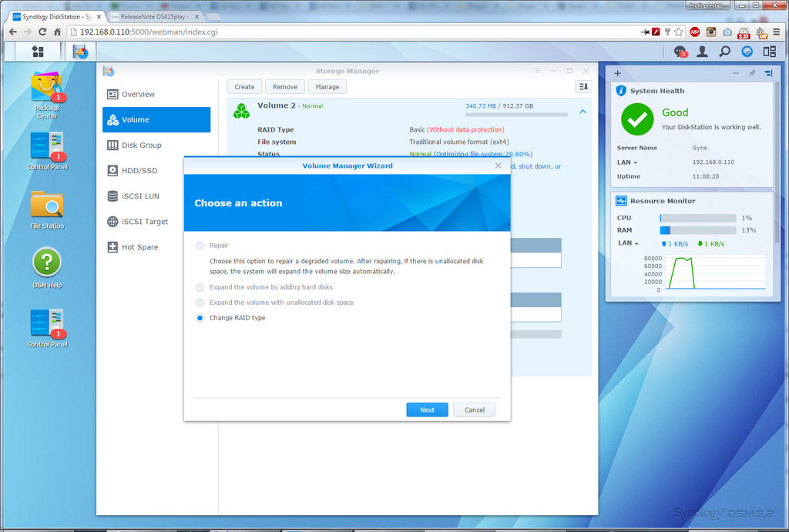Viewport: 789px width, 532px height.
Task: Click the RAM usage bar in Resource Monitor
Action: point(698,230)
